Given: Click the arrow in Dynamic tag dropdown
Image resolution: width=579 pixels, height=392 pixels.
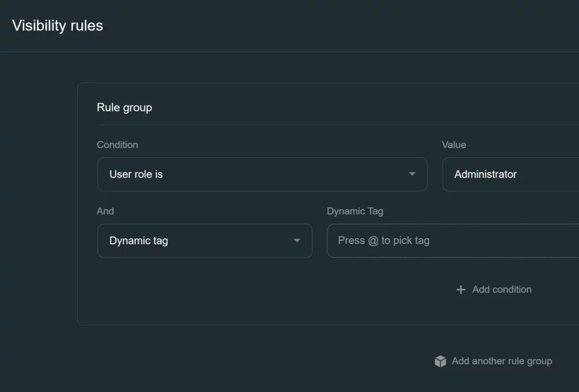Looking at the screenshot, I should click(297, 241).
